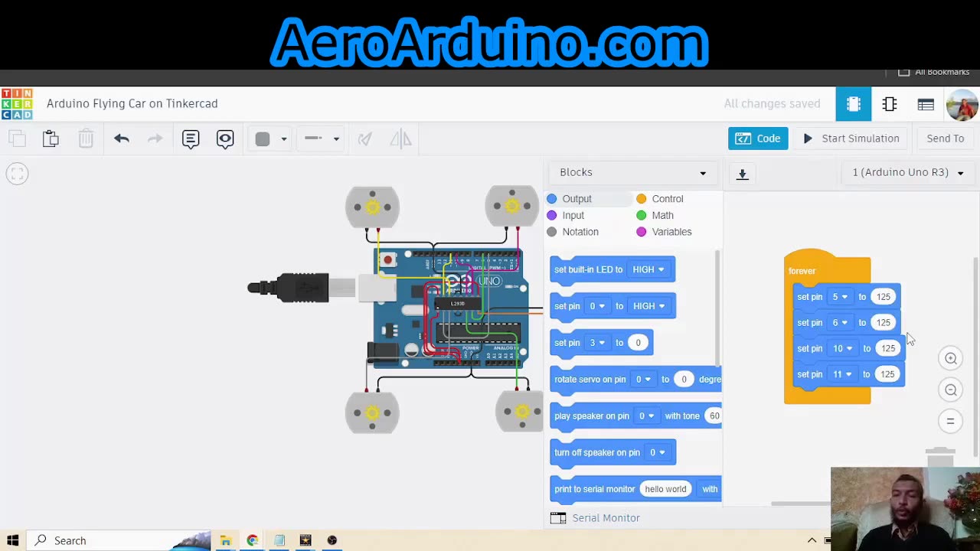Select the Control block category
This screenshot has height=551, width=980.
[x=660, y=199]
